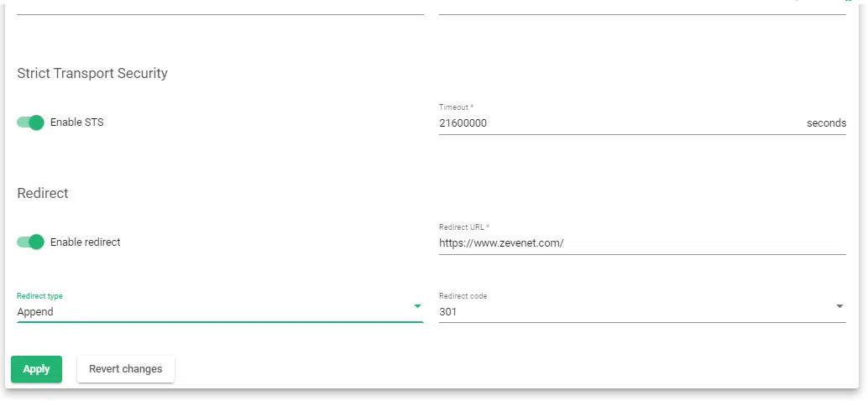Click the seconds unit suffix
868x401 pixels.
(x=826, y=123)
